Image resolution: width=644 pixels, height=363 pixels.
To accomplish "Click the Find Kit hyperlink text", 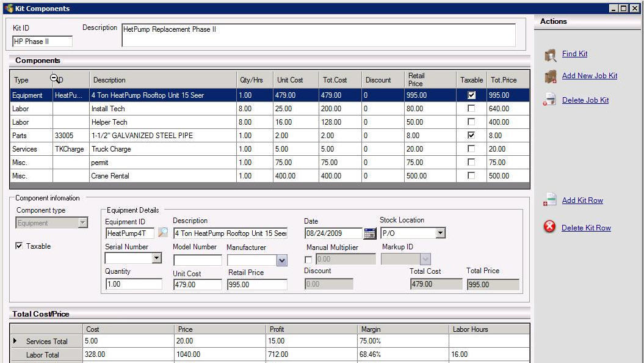I will tap(574, 54).
